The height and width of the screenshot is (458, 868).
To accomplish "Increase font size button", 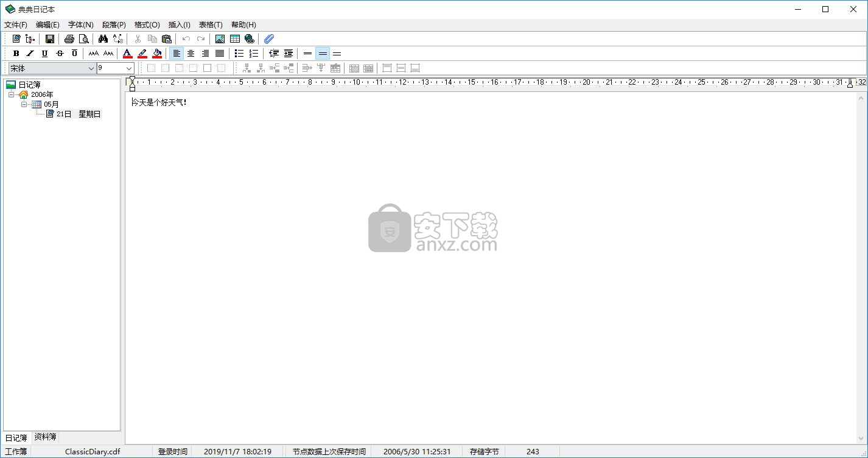I will click(x=94, y=54).
